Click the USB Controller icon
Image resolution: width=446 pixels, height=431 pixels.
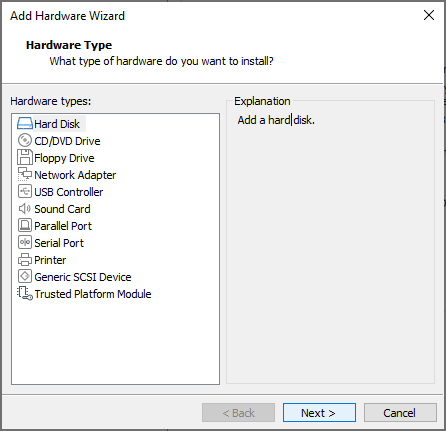[x=25, y=191]
